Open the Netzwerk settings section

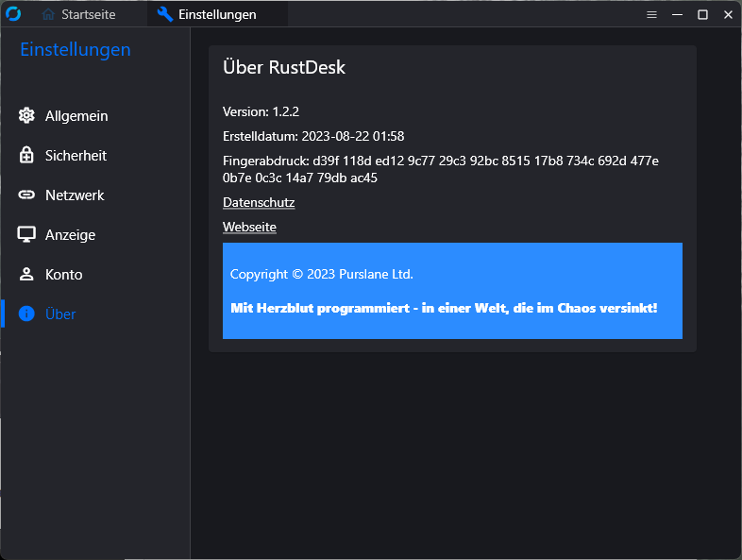(75, 195)
